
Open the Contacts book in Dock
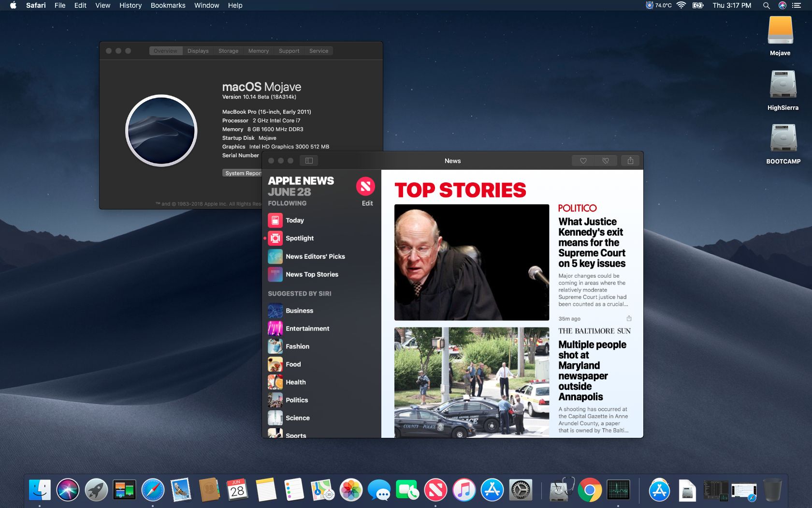point(209,490)
